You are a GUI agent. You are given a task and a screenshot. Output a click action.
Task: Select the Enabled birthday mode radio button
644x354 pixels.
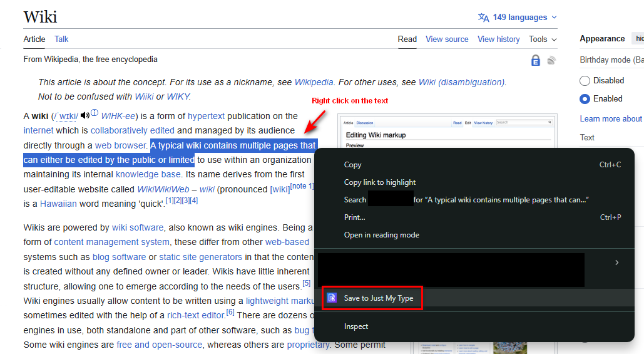[x=585, y=98]
